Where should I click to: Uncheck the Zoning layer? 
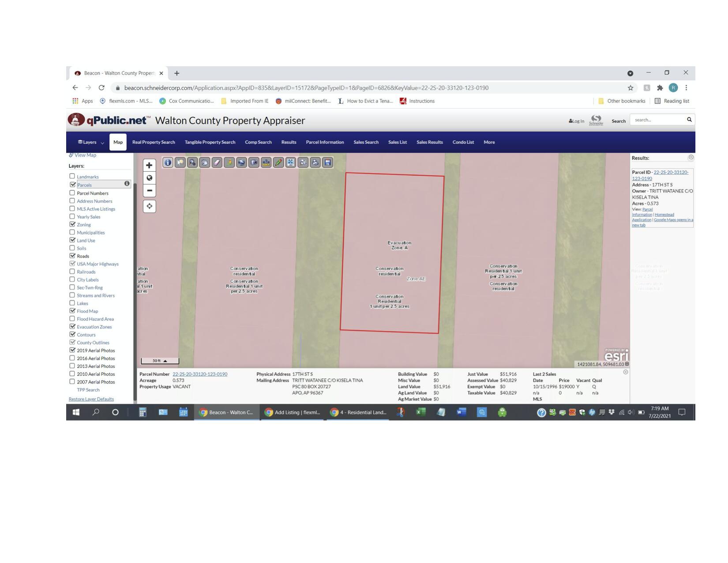[x=72, y=224]
